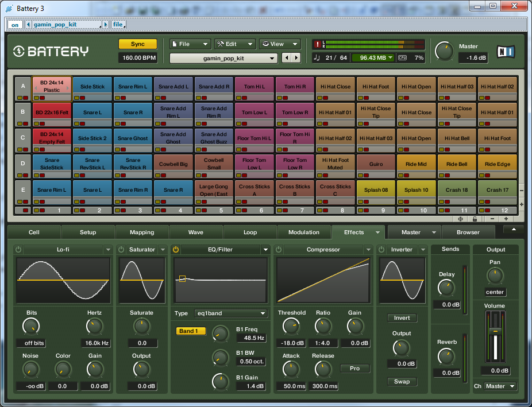Click host bar next preset arrow

coord(106,25)
